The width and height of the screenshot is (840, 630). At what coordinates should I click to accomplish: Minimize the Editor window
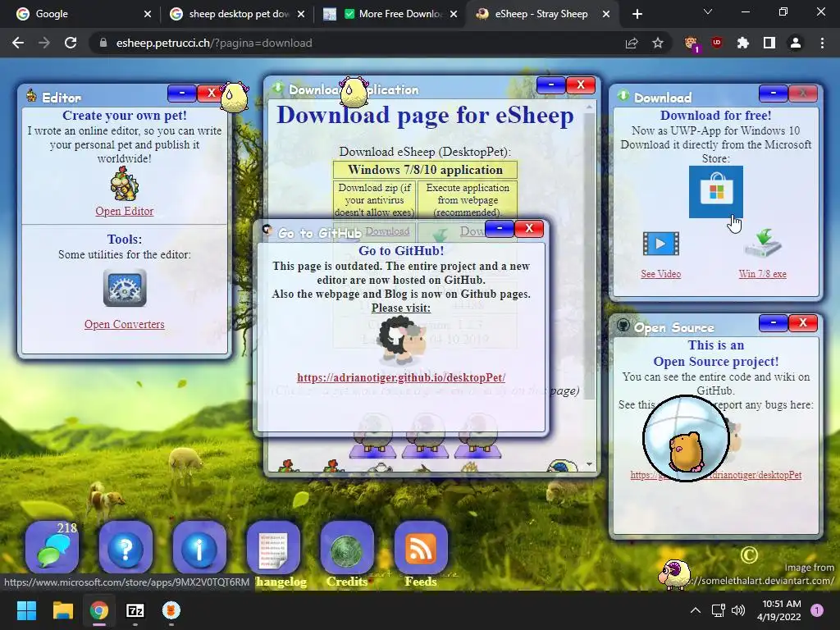181,93
